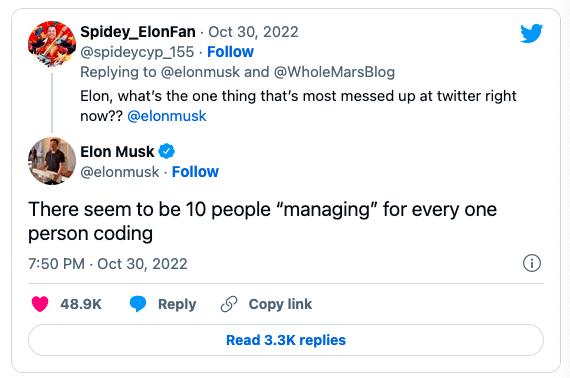Follow the @elonmusk account
The height and width of the screenshot is (378, 570).
[195, 172]
